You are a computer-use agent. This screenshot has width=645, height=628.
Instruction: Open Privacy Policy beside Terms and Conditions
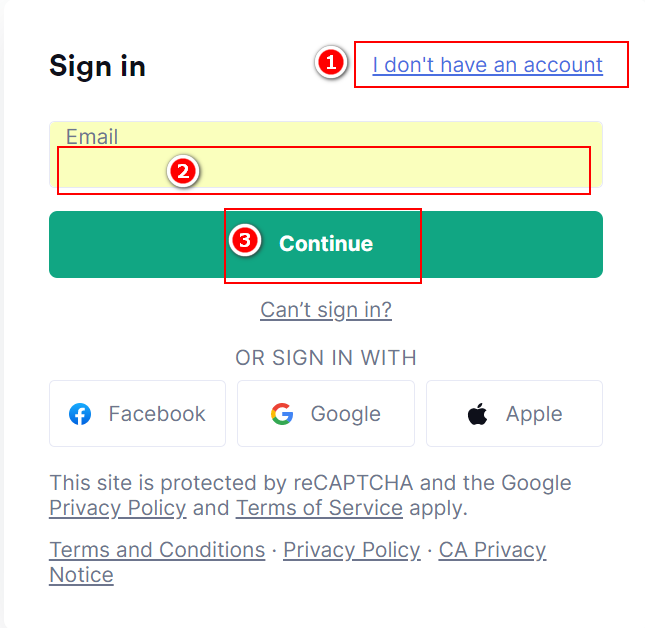point(351,550)
